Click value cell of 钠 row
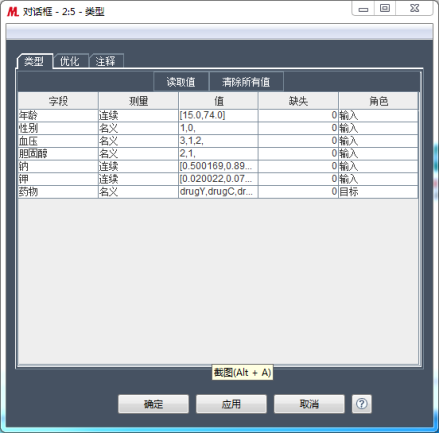The height and width of the screenshot is (433, 439). pos(218,166)
